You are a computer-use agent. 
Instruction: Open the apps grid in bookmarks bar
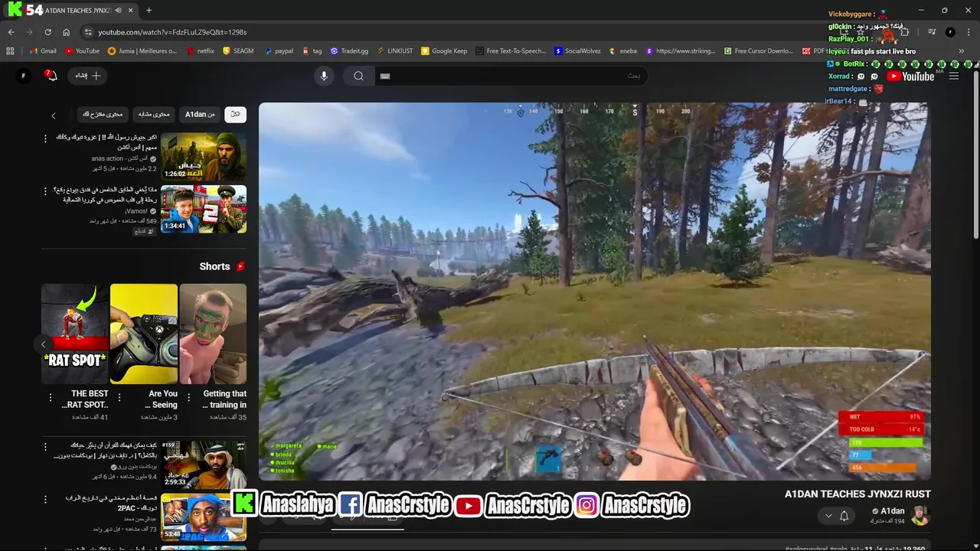pos(10,51)
